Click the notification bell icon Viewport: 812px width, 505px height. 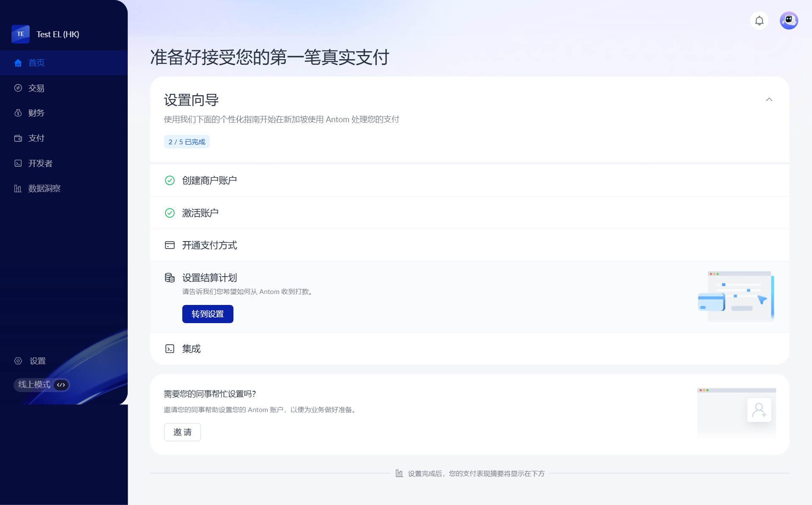(759, 21)
